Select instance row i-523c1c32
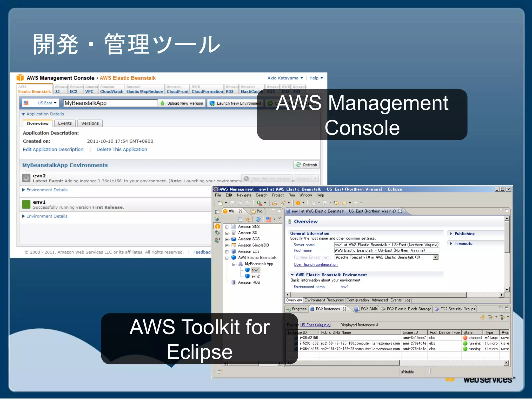 coord(398,343)
